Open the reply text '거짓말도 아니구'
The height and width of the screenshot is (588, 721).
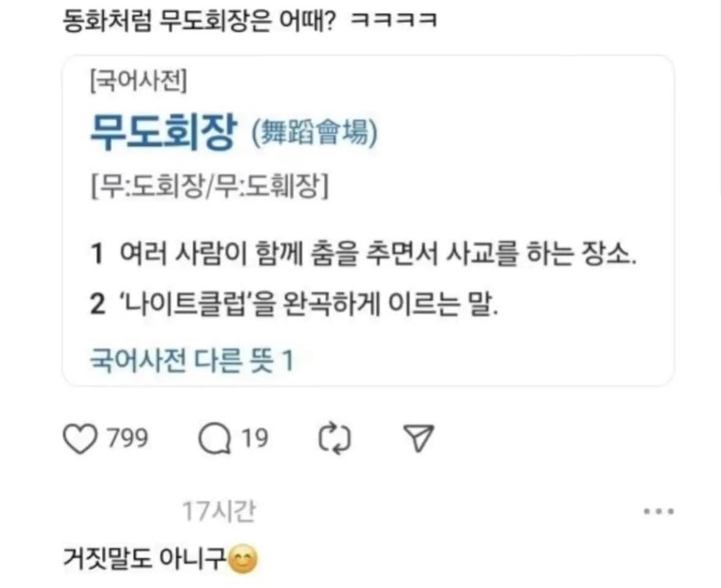coord(144,559)
